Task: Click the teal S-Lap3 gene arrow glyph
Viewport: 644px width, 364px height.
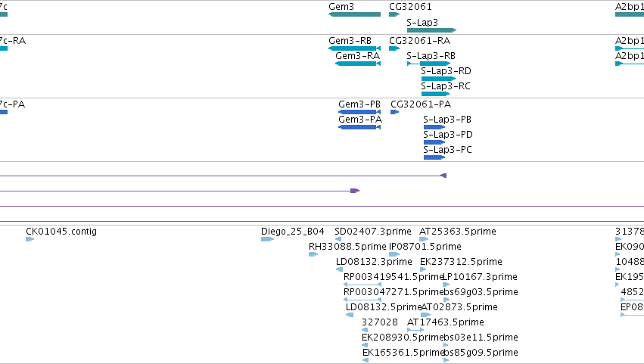Action: tap(431, 30)
